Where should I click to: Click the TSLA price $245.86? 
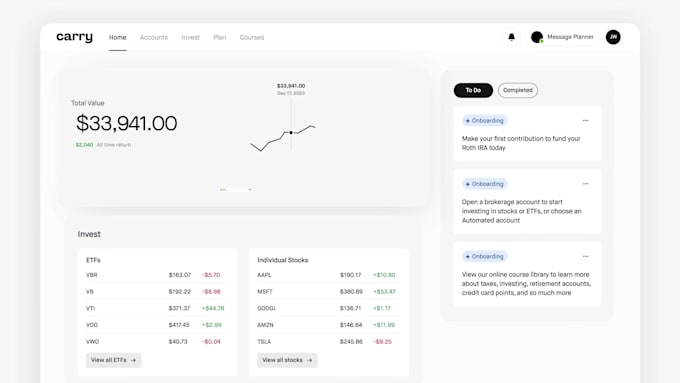(x=351, y=342)
